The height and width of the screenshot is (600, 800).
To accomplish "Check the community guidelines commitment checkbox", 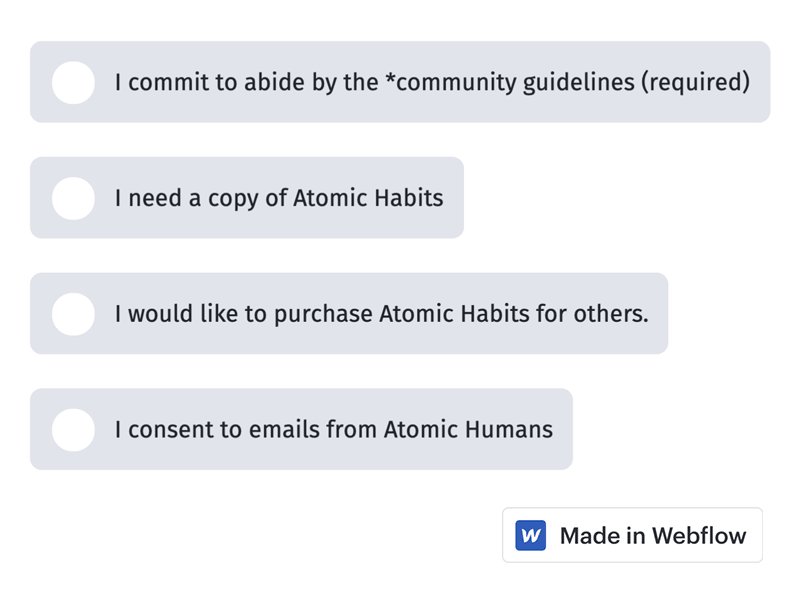I will pos(72,82).
